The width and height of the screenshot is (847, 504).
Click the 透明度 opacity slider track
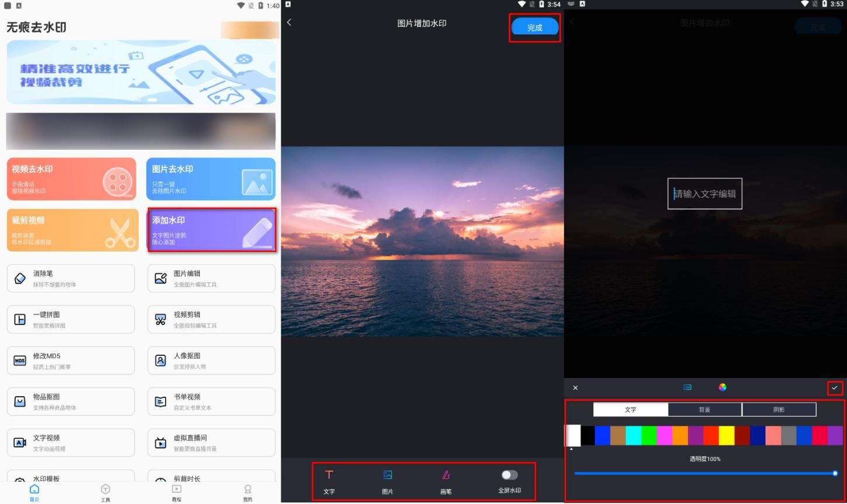pyautogui.click(x=705, y=474)
